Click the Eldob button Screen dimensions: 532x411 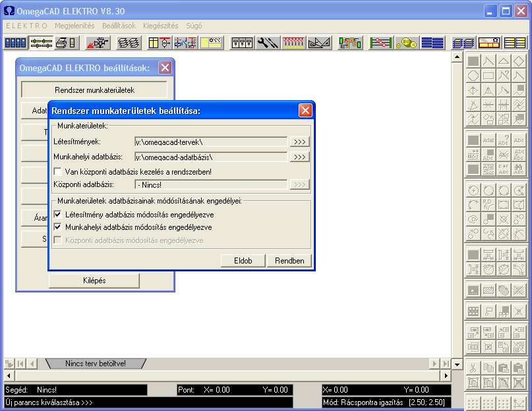pos(243,261)
